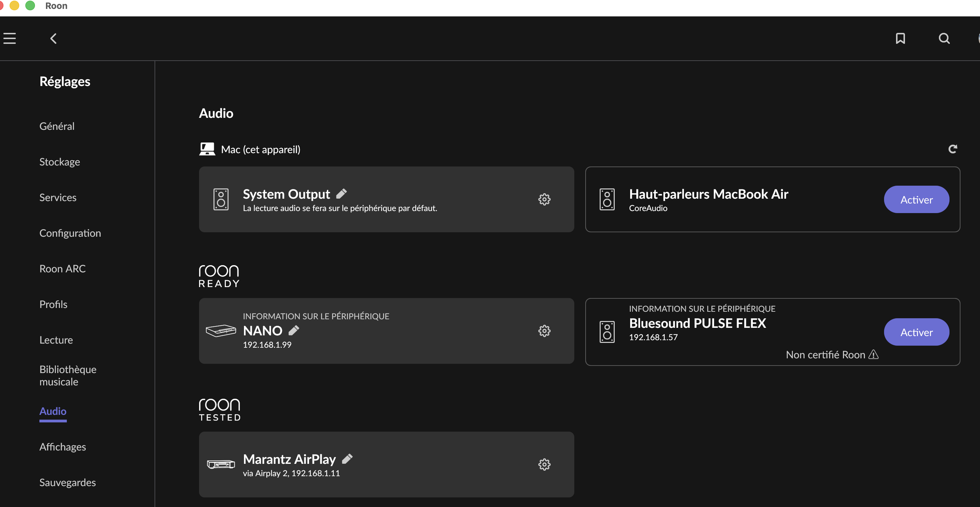Open NANO device gear settings
Viewport: 980px width, 507px height.
click(544, 331)
